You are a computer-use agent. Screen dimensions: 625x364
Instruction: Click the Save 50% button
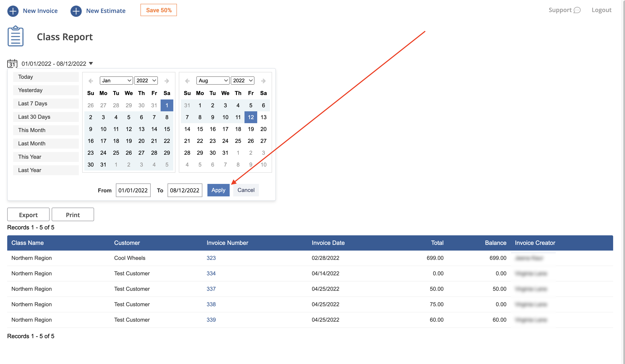click(x=158, y=10)
